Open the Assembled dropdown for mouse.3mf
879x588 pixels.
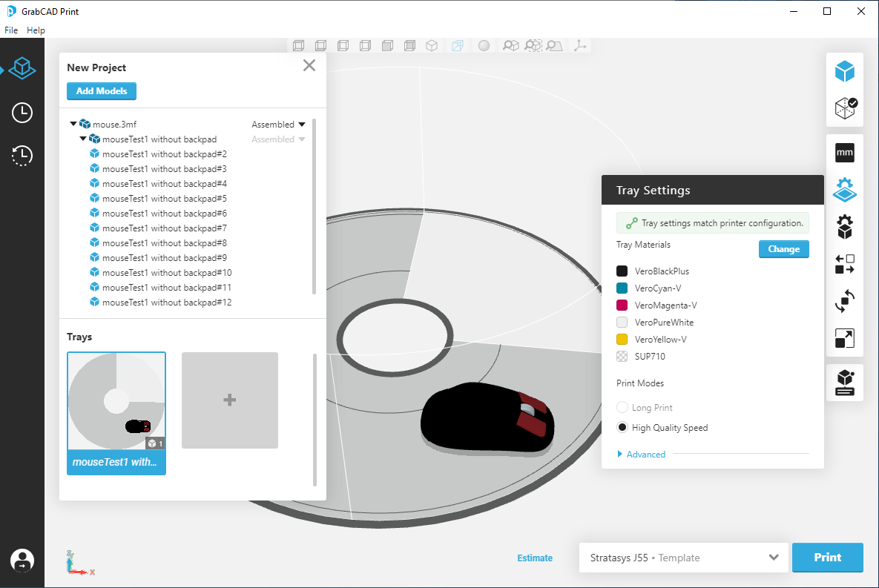(278, 125)
